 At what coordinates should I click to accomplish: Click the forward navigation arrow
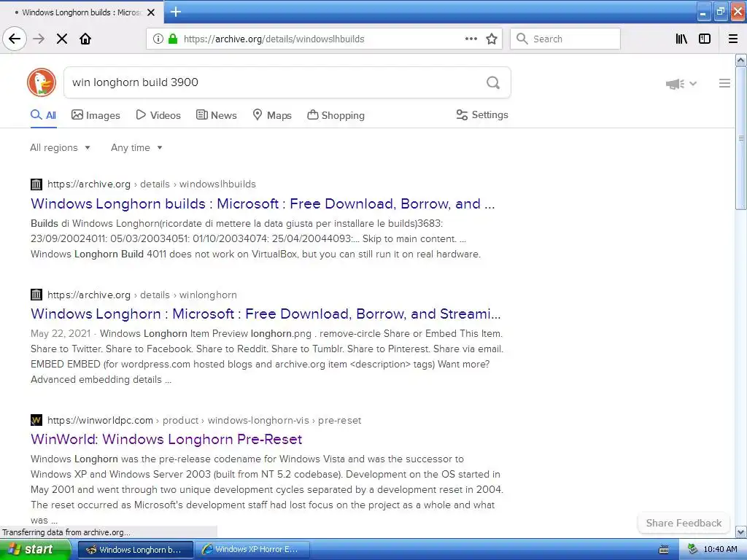[x=39, y=39]
